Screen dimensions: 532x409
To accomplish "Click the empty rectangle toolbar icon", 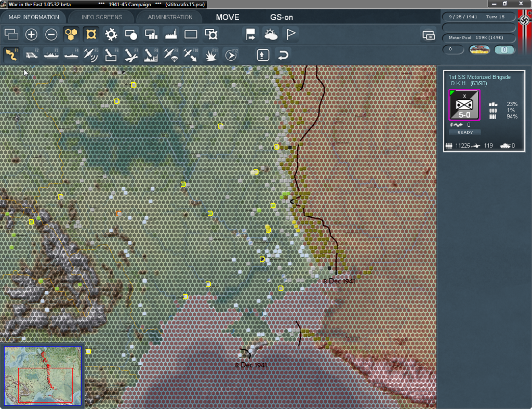I will pyautogui.click(x=191, y=34).
